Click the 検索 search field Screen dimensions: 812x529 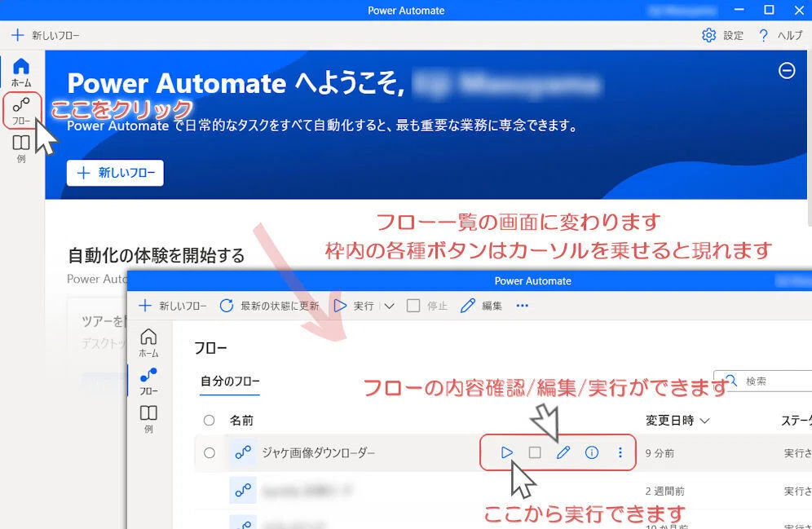pos(764,381)
